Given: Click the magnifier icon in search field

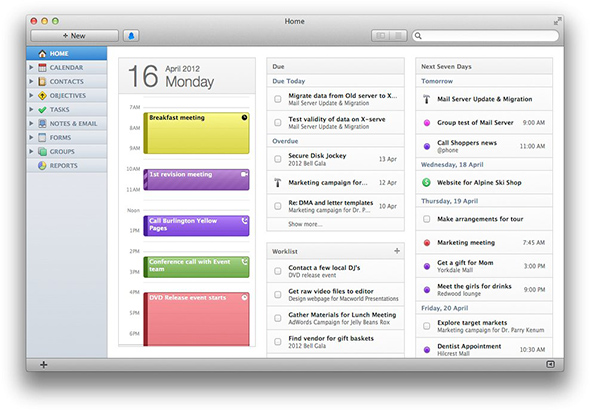Looking at the screenshot, I should [x=418, y=36].
